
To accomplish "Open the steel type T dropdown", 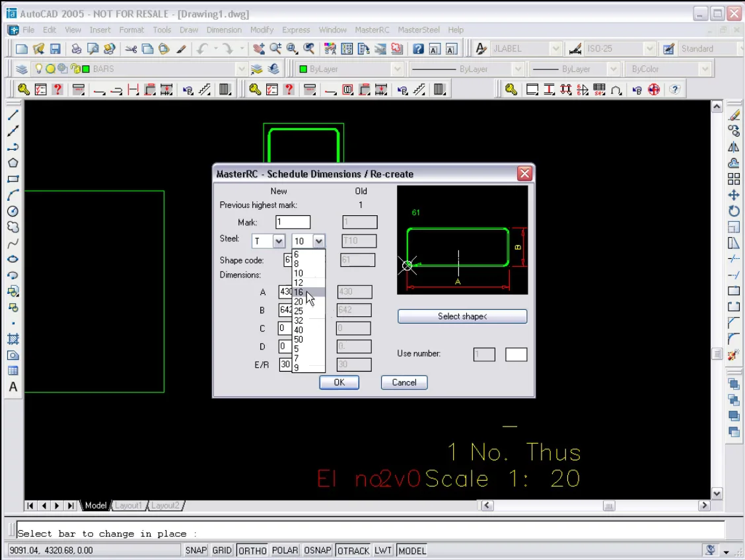I will click(278, 242).
